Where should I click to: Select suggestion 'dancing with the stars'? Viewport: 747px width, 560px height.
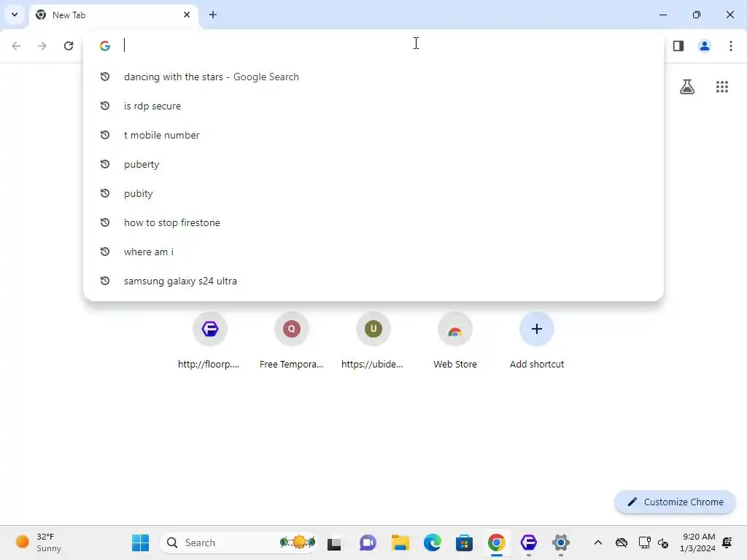[373, 77]
